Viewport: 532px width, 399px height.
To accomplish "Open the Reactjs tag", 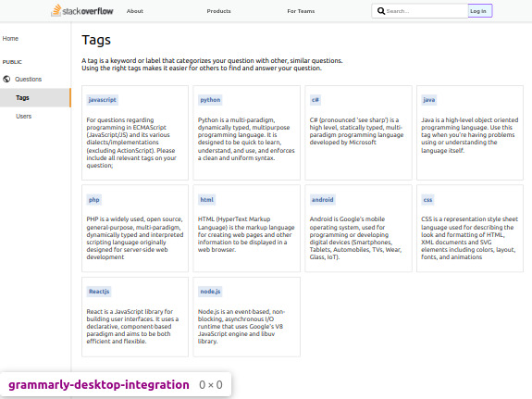I will [99, 292].
